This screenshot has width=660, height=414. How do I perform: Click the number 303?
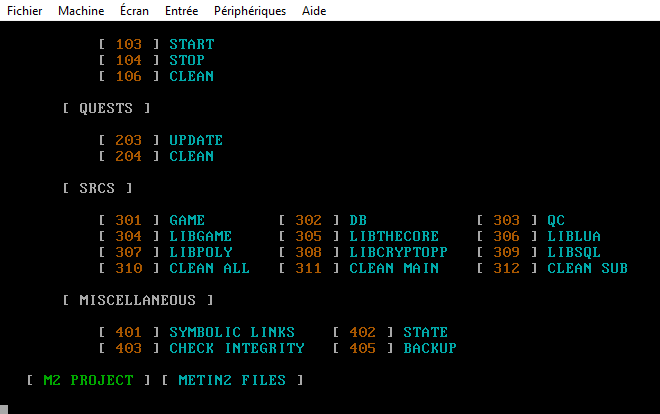(506, 220)
